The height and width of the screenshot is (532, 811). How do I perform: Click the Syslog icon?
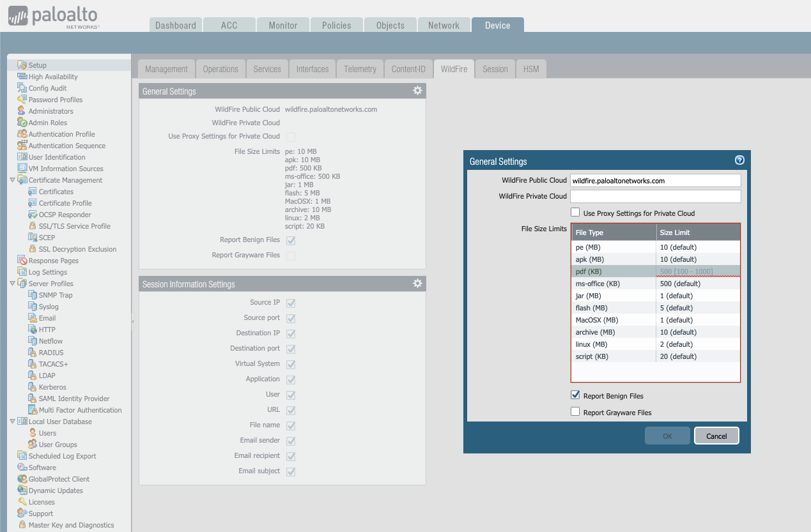click(33, 307)
